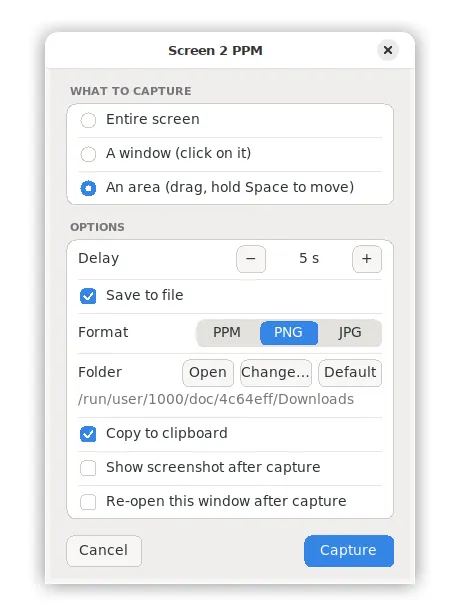Click the Screen 2 PPM title

pos(215,51)
